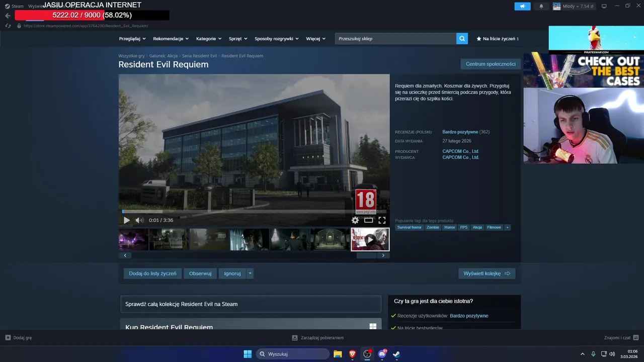The height and width of the screenshot is (362, 644).
Task: Open the Steam menu in the title bar
Action: click(14, 6)
